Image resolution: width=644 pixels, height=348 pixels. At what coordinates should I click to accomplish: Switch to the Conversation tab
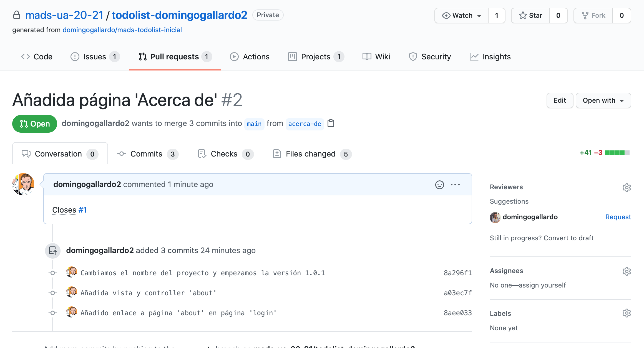tap(60, 154)
